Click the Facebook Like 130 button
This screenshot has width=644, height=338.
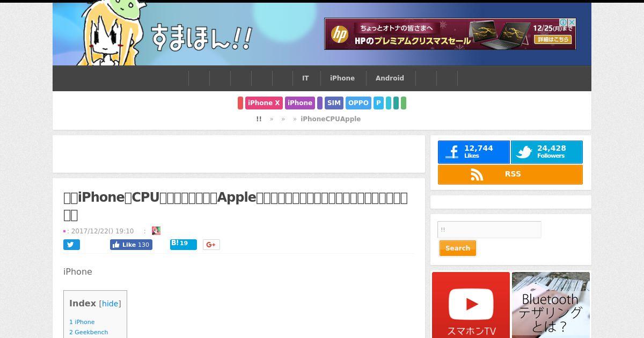[x=131, y=245]
